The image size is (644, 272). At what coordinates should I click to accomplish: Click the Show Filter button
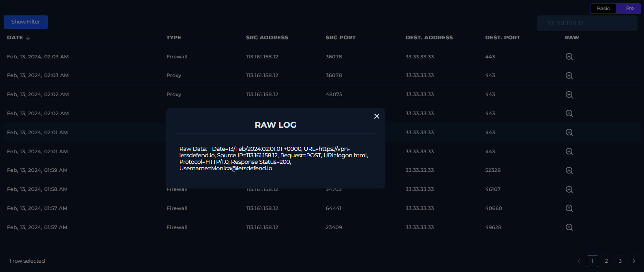pos(26,22)
